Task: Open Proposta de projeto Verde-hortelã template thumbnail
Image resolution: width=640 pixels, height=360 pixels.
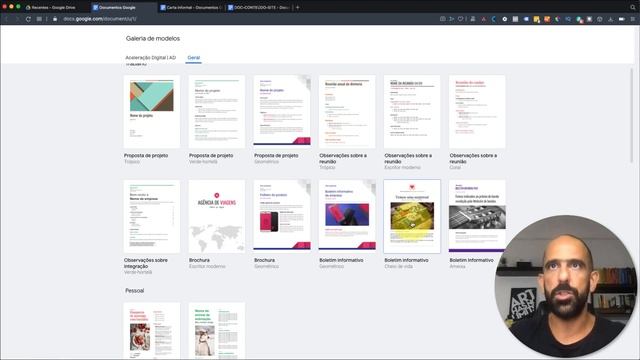Action: [217, 111]
